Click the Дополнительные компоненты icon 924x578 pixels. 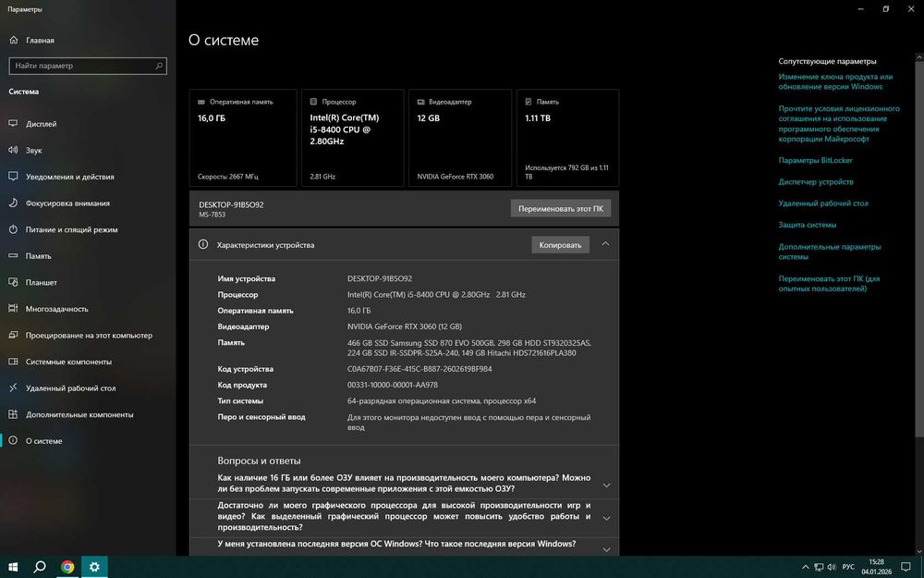pyautogui.click(x=13, y=414)
